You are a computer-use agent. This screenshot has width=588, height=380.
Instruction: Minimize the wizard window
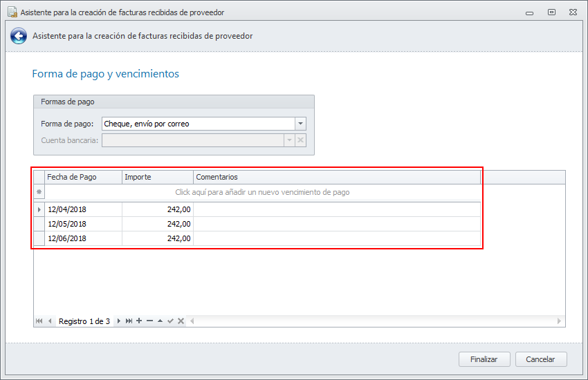click(x=529, y=12)
